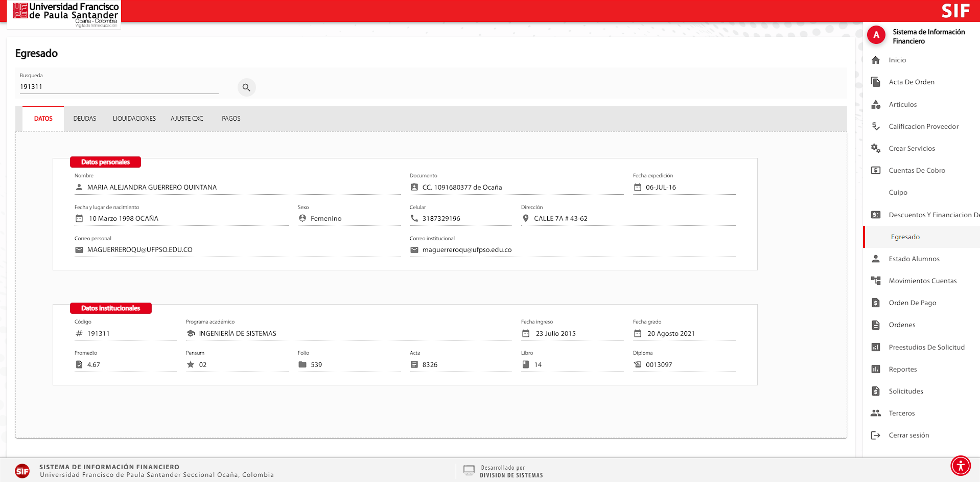Click the Preestudios De Solicitud icon

pyautogui.click(x=876, y=347)
